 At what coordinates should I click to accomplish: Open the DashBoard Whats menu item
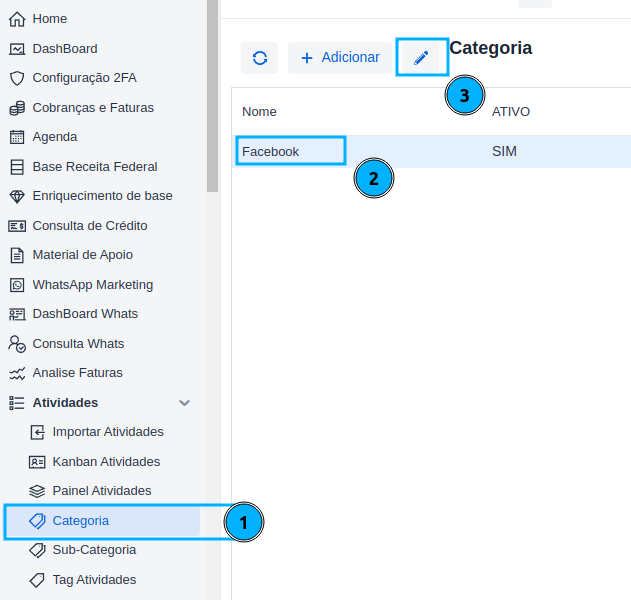[85, 314]
